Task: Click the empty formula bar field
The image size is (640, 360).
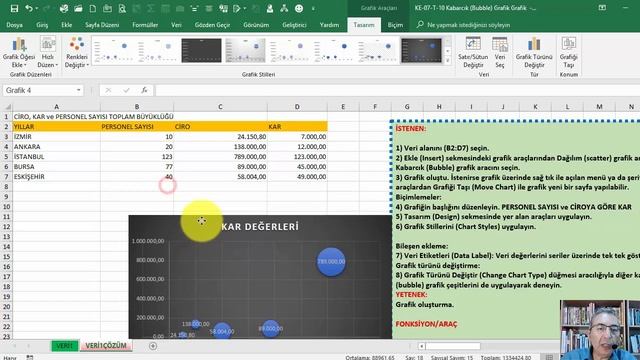Action: (x=397, y=90)
